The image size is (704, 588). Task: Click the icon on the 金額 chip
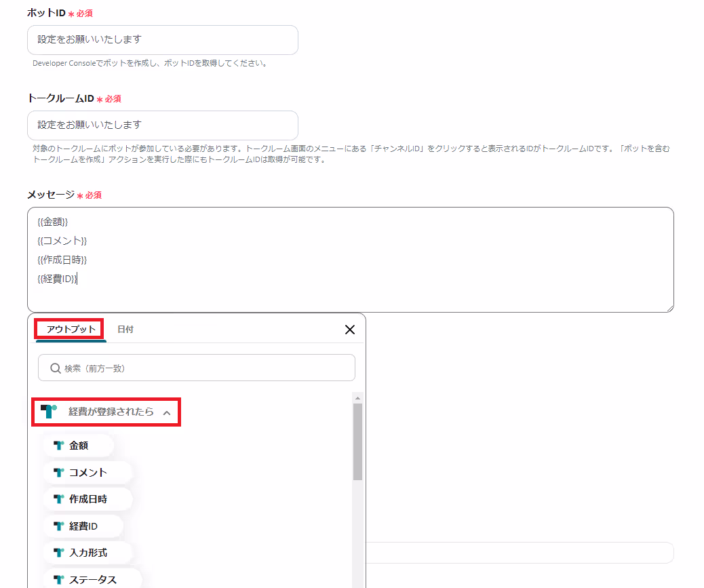[x=58, y=446]
